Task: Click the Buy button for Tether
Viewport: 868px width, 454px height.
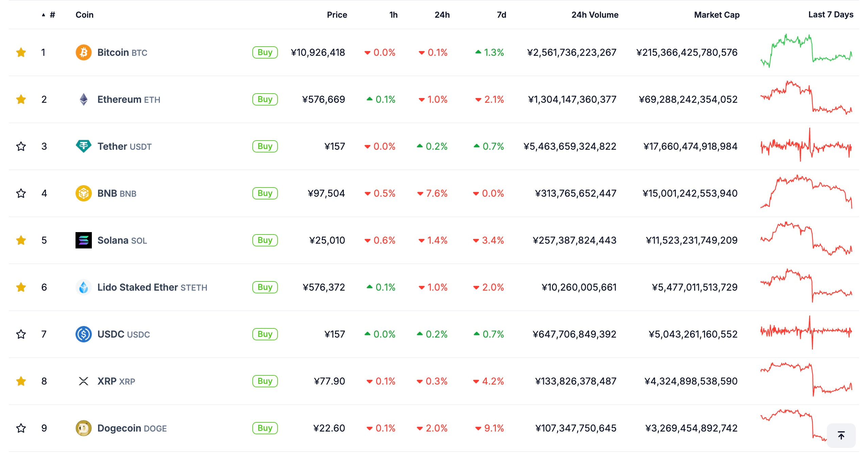Action: click(x=265, y=146)
